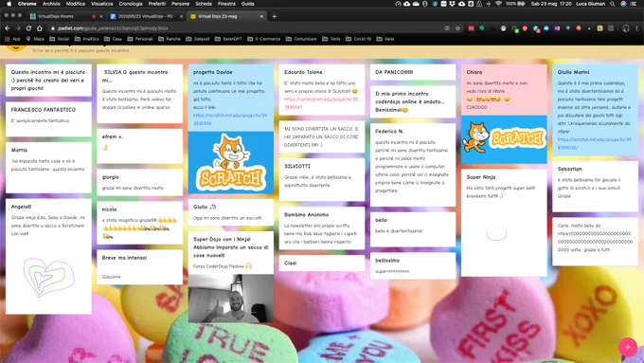Open the Social bookmarks folder

pyautogui.click(x=60, y=39)
